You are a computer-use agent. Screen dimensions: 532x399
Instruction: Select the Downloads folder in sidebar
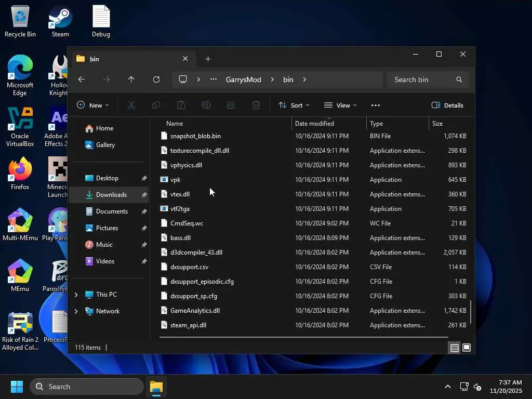[111, 195]
